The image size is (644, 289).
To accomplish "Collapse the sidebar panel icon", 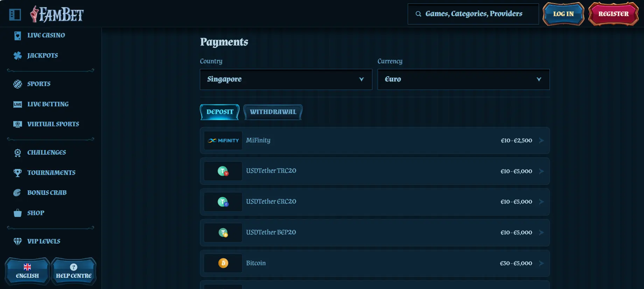I will point(15,14).
